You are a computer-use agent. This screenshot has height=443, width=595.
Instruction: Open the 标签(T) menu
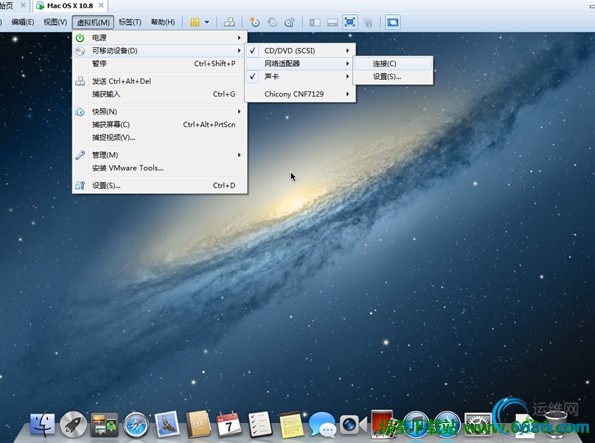coord(130,22)
